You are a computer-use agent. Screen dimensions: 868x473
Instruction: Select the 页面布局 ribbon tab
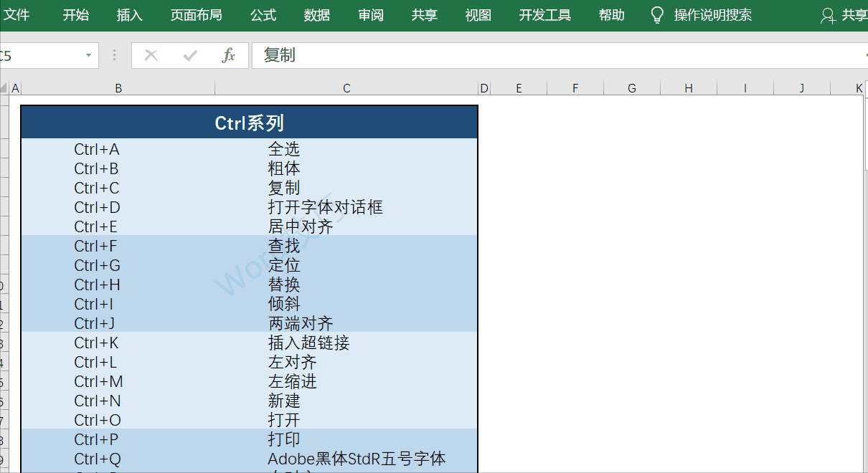pos(197,15)
